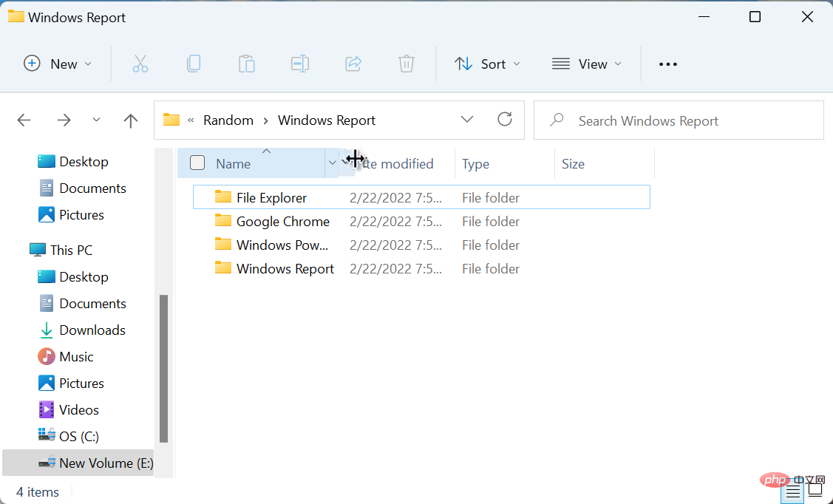Navigate to Random via breadcrumb
The image size is (833, 504).
tap(228, 120)
